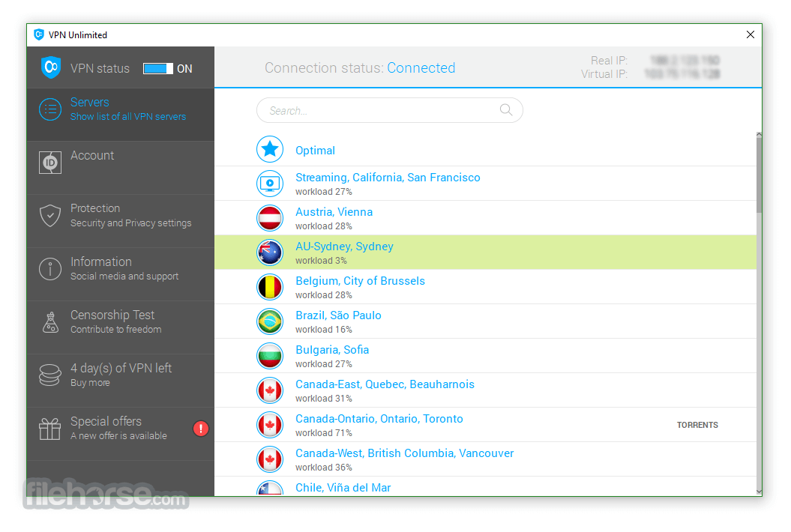This screenshot has width=791, height=532.
Task: Click the Australia flag icon
Action: (x=270, y=252)
